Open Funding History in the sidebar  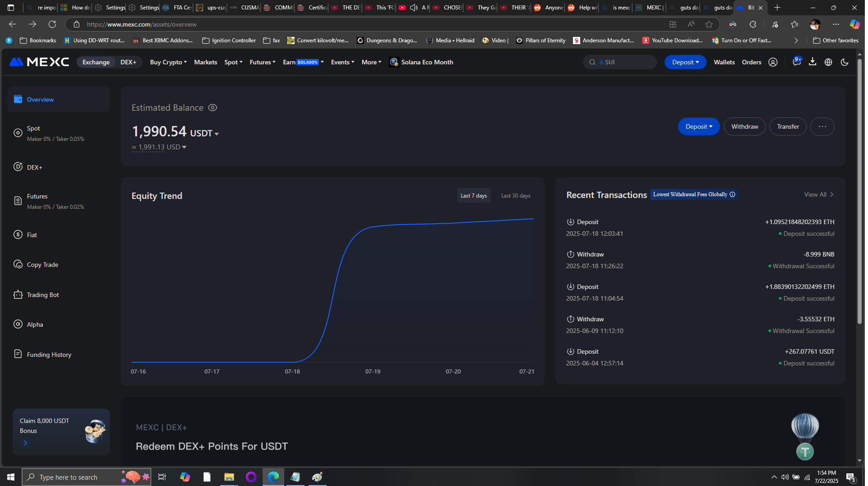(59, 355)
